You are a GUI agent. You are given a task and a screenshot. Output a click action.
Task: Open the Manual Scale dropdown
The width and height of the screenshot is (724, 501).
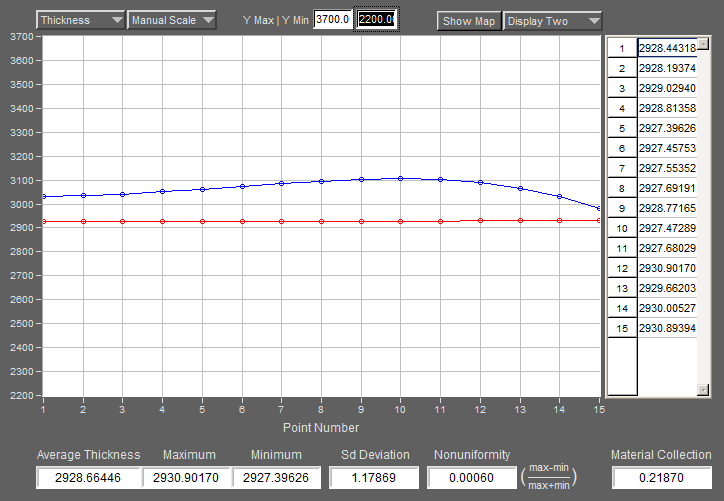(x=172, y=20)
